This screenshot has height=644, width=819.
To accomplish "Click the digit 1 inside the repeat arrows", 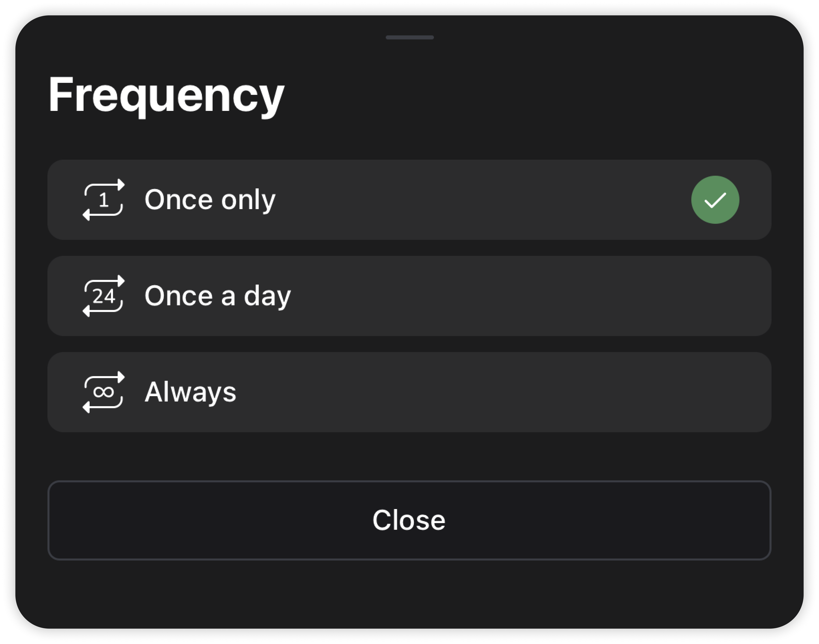I will [x=104, y=200].
